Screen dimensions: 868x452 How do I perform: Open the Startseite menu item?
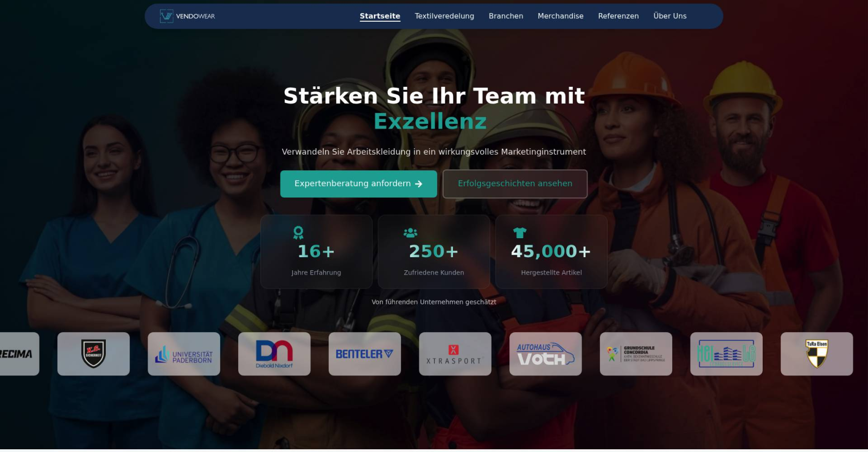point(380,16)
